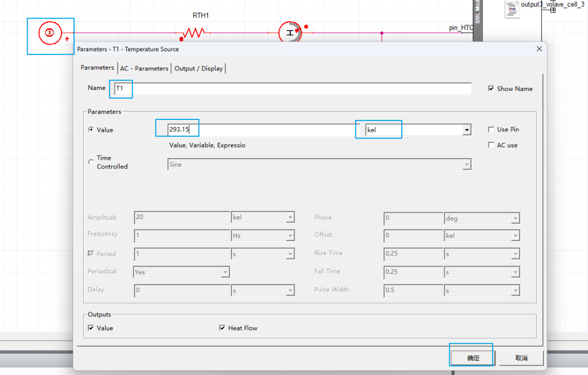588x375 pixels.
Task: Select the Value radio button
Action: [x=91, y=130]
